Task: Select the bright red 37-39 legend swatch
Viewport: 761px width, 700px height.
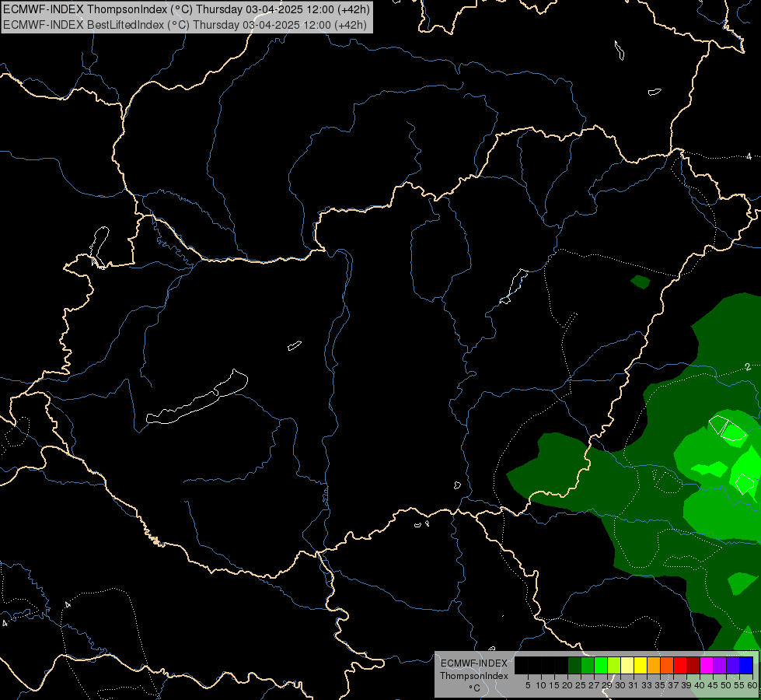Action: (680, 665)
